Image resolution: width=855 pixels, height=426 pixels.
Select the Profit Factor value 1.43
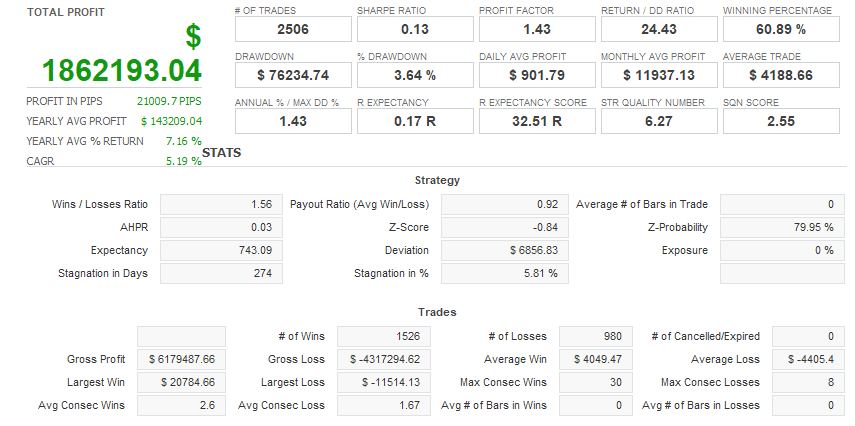pos(536,29)
